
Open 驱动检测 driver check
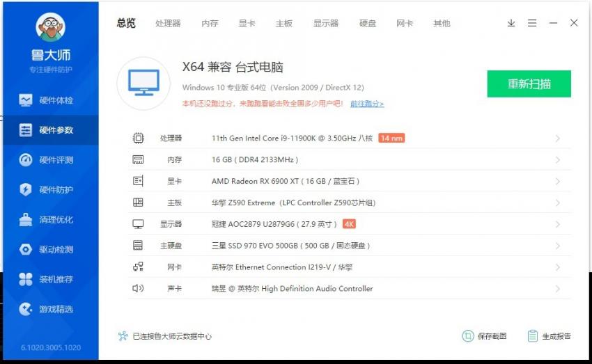[x=51, y=249]
